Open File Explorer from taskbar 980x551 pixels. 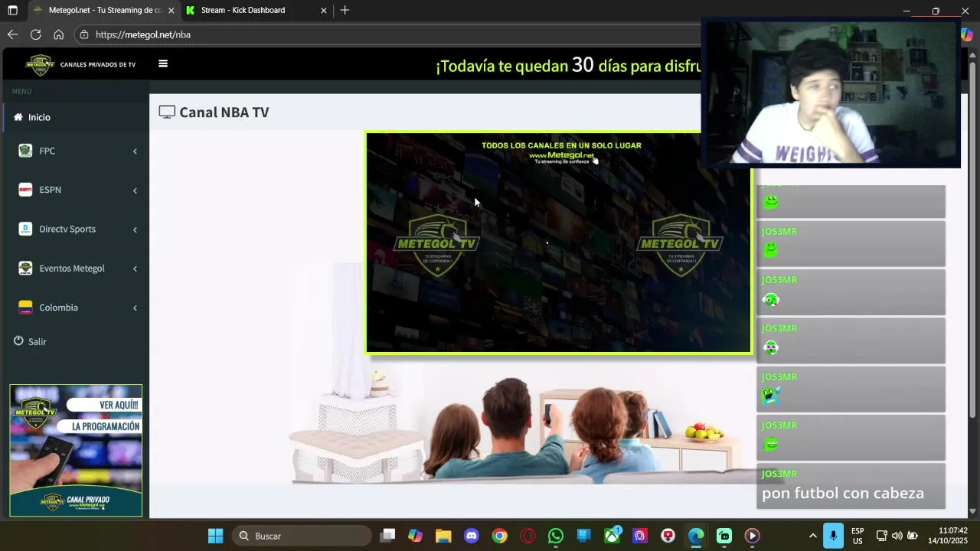(x=443, y=536)
